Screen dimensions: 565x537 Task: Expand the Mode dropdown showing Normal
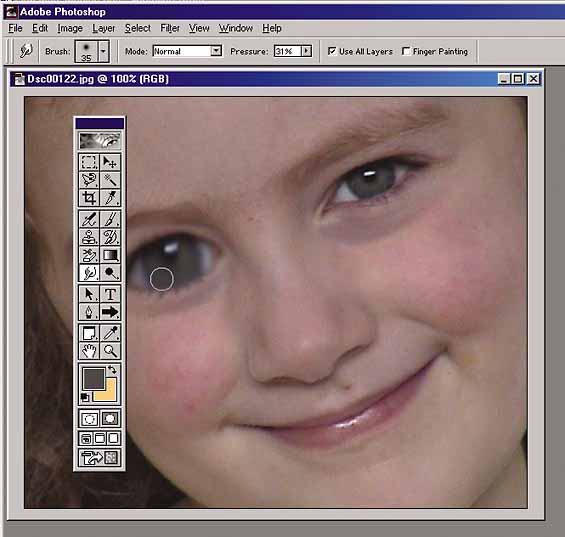216,51
